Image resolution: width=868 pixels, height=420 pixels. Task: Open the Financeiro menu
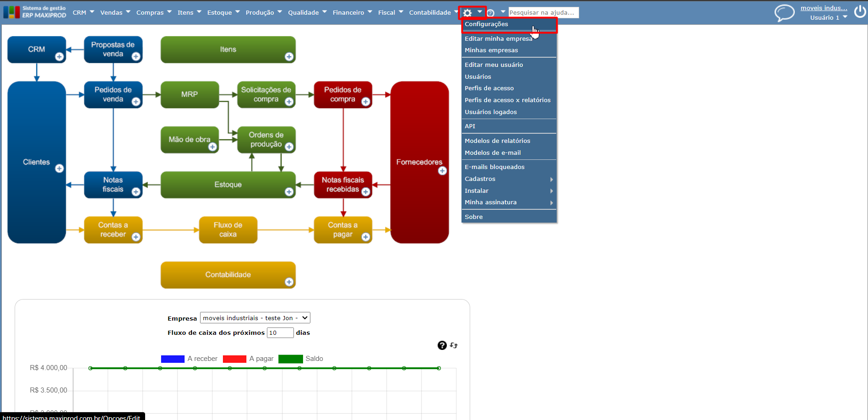tap(353, 12)
